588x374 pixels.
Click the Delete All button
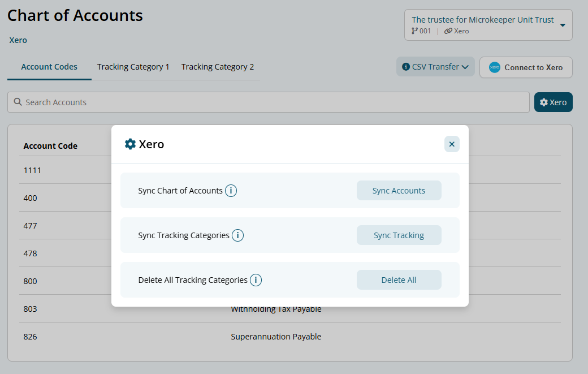(x=399, y=280)
